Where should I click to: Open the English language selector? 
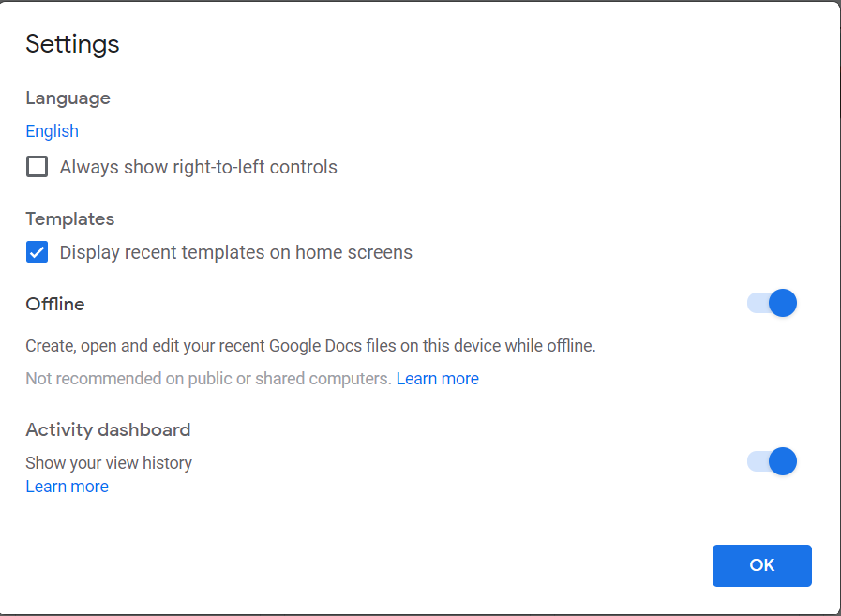tap(52, 131)
